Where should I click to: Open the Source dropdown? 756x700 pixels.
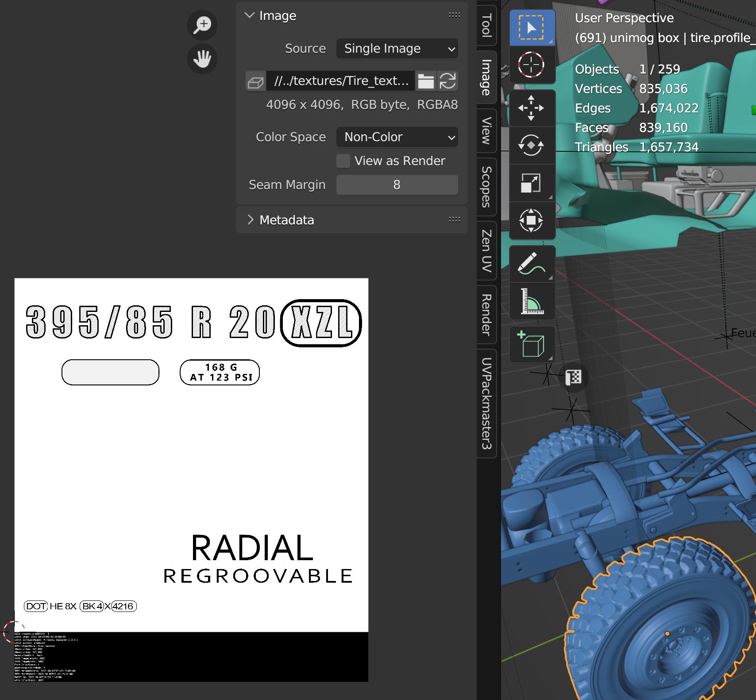pos(397,49)
